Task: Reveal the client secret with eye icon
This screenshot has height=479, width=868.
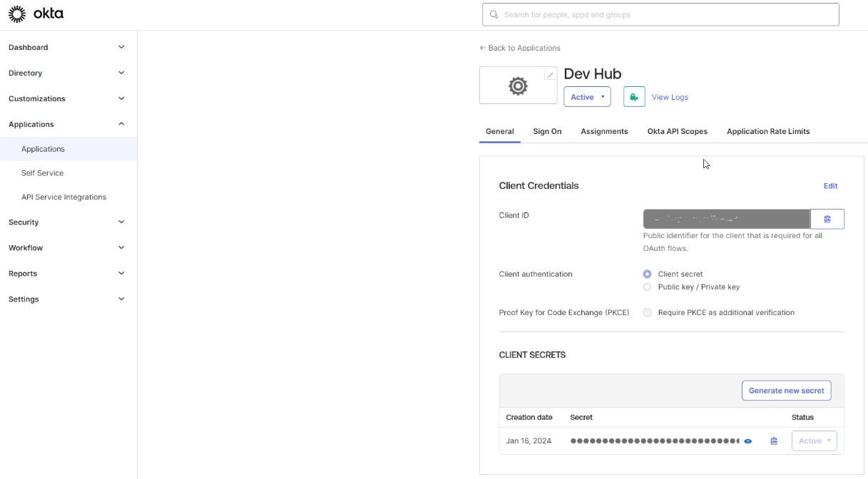Action: (748, 441)
